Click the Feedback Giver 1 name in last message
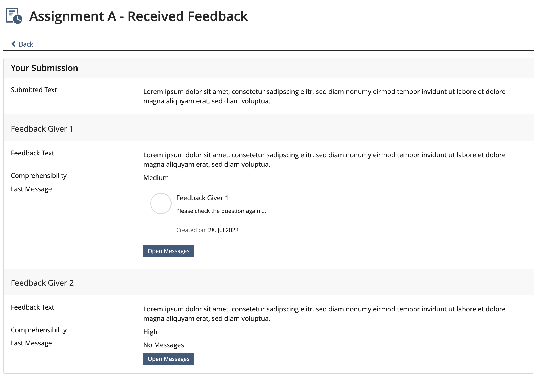 click(x=202, y=198)
